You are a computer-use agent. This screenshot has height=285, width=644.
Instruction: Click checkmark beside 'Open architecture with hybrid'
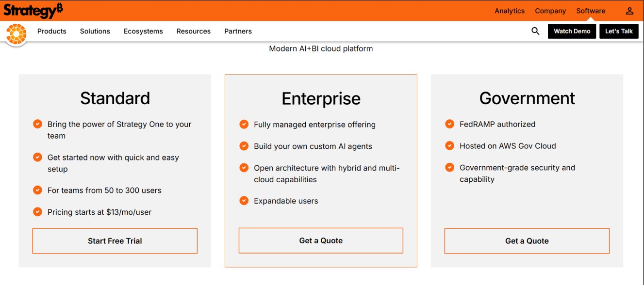(244, 168)
